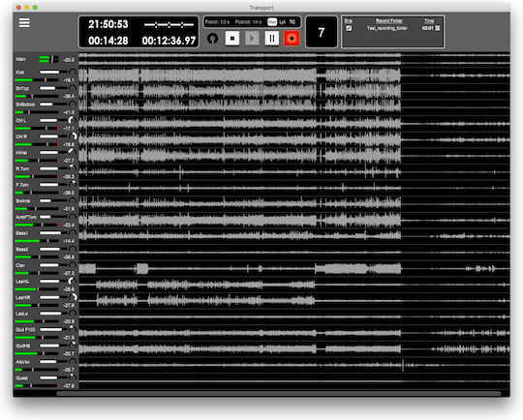
Task: Click the 21:50:53 clock display
Action: tap(108, 24)
